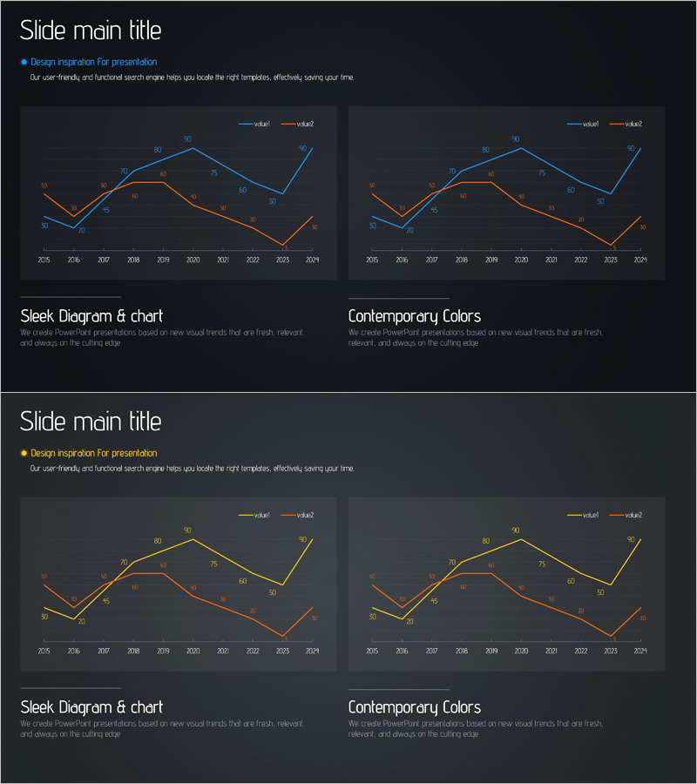Select orange value2 legend line in top-left chart

click(288, 125)
